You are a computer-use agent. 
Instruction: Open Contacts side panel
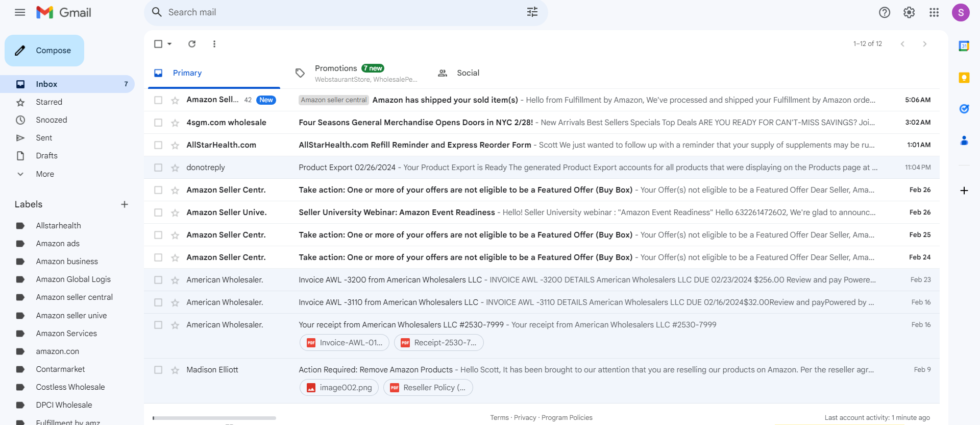point(964,140)
